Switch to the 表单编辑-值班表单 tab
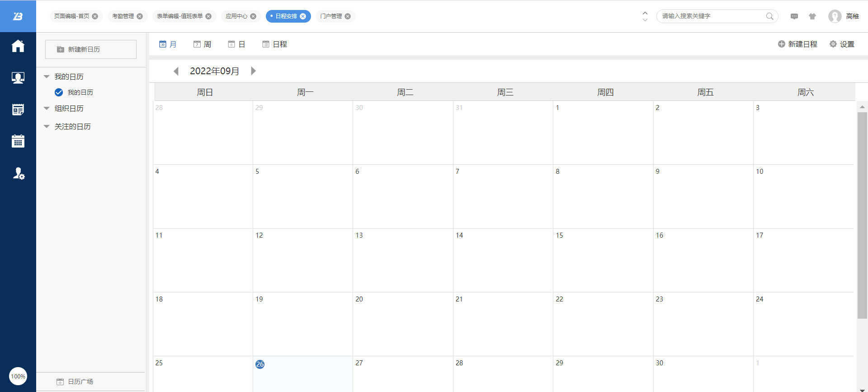Screen dimensions: 868x392 click(180, 16)
